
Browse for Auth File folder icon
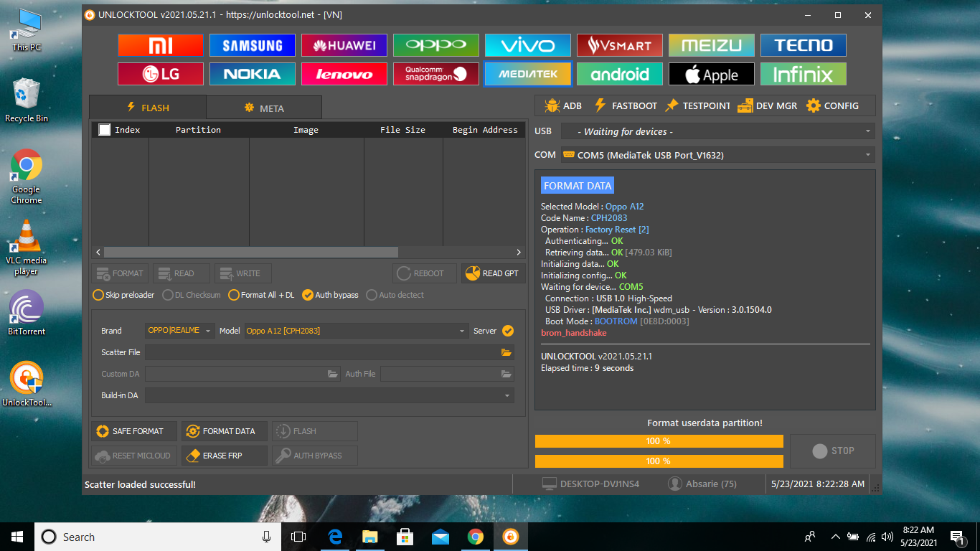(x=507, y=374)
